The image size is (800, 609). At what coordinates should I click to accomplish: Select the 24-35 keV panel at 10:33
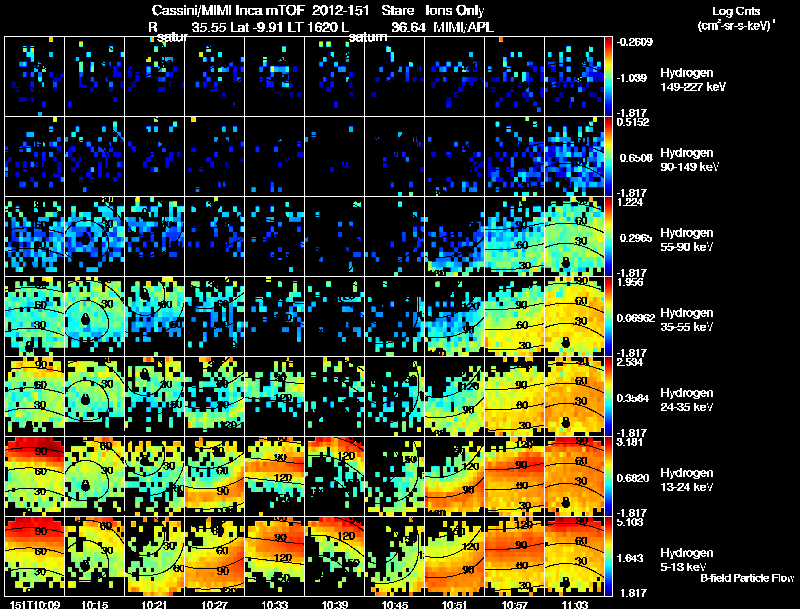pos(274,397)
